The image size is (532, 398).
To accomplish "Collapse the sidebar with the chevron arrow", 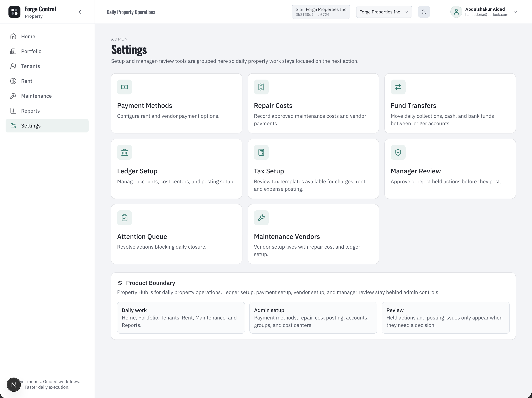I will [x=80, y=12].
